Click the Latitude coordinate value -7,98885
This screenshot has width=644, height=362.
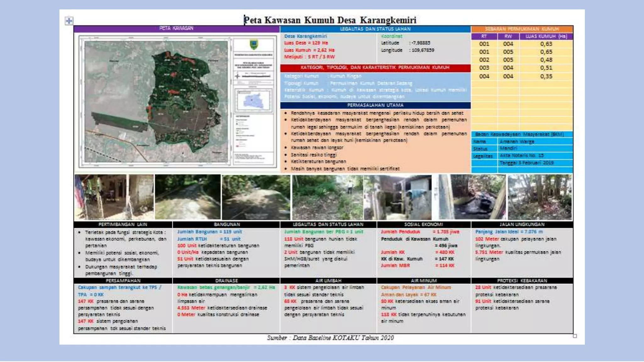tap(421, 43)
